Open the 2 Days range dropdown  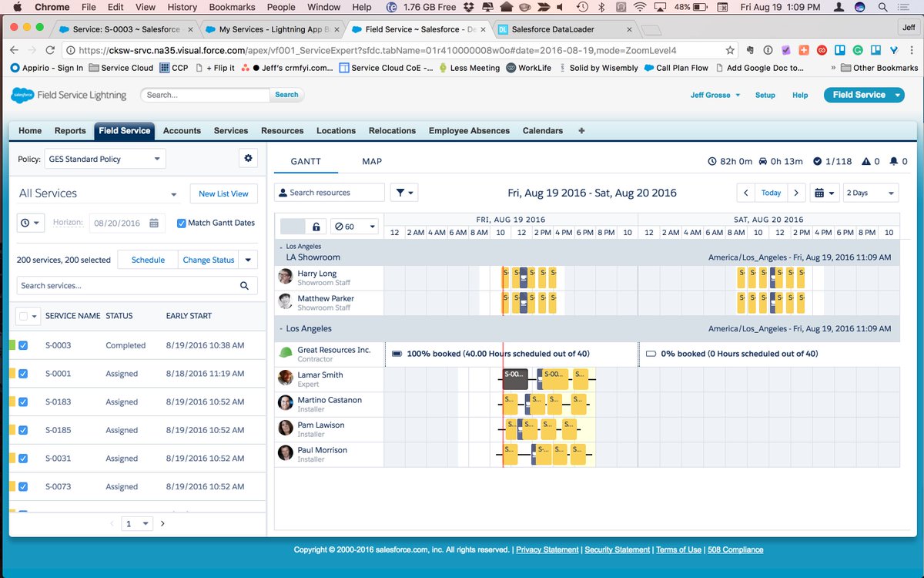(x=871, y=193)
